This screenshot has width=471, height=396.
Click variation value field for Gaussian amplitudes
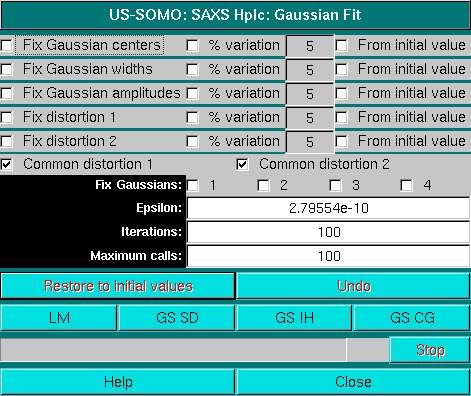pyautogui.click(x=310, y=94)
